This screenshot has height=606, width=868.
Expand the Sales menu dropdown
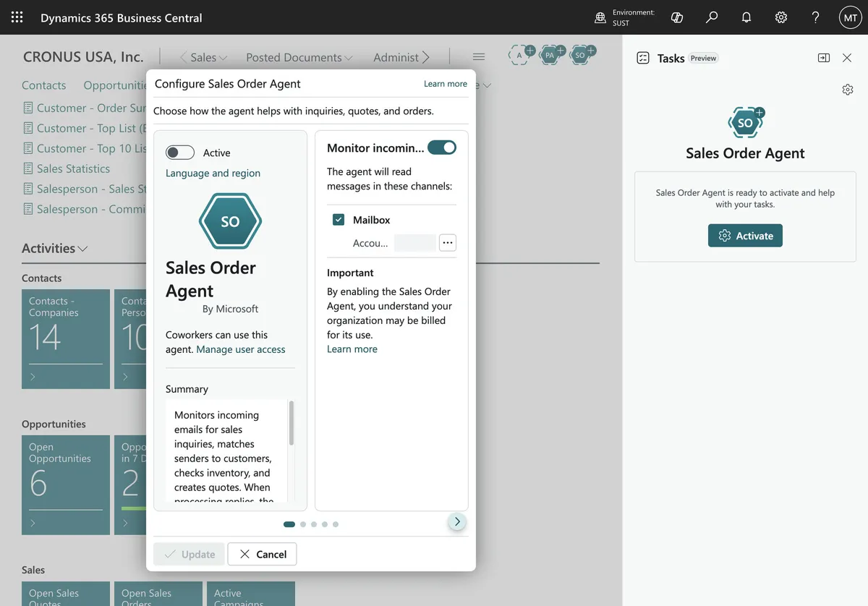coord(223,57)
